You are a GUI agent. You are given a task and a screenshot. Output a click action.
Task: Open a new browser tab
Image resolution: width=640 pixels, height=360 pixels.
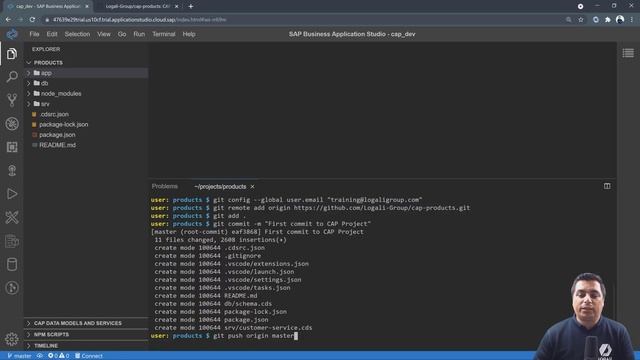(x=191, y=7)
